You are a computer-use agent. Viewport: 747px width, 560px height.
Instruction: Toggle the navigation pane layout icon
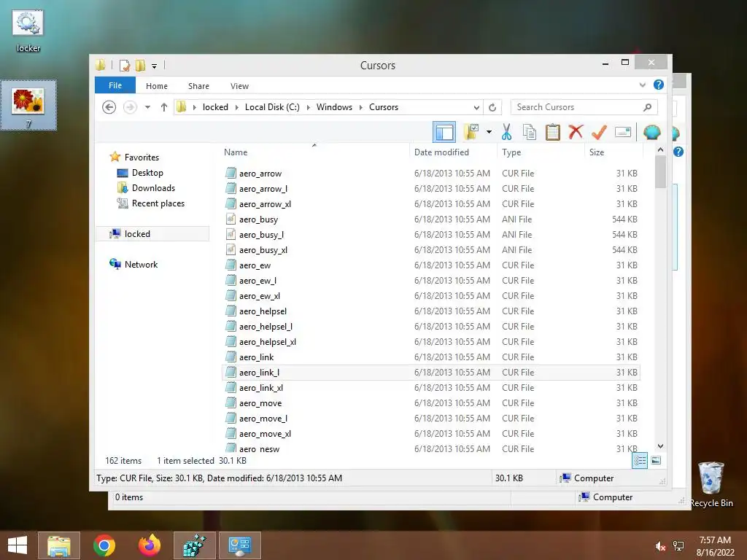click(x=444, y=133)
